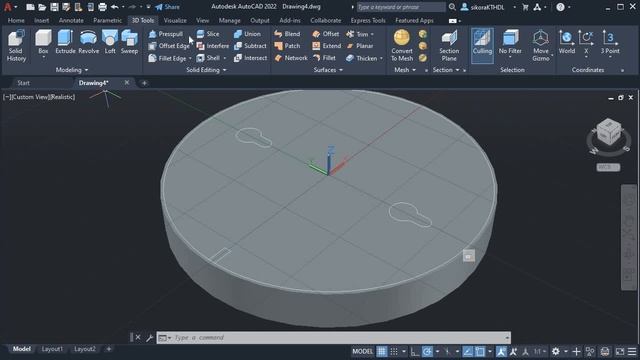This screenshot has width=640, height=360.
Task: Click the 3 Point UCS tool
Action: [x=610, y=42]
